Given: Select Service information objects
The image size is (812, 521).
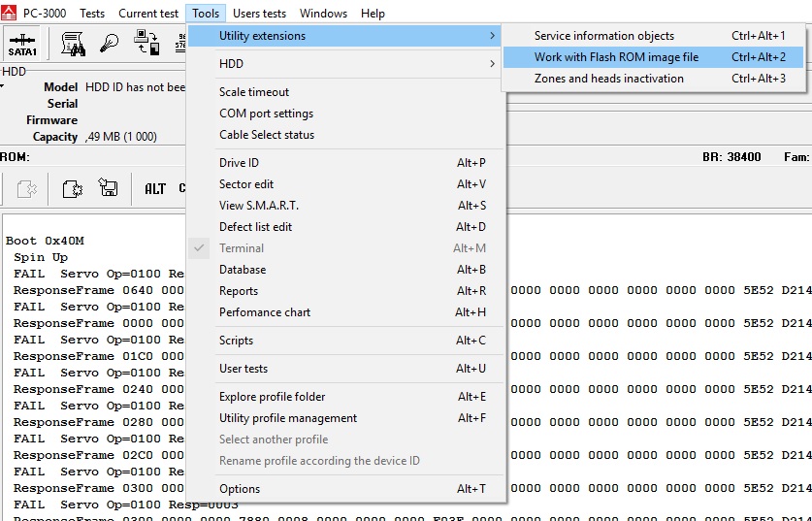Looking at the screenshot, I should tap(653, 36).
